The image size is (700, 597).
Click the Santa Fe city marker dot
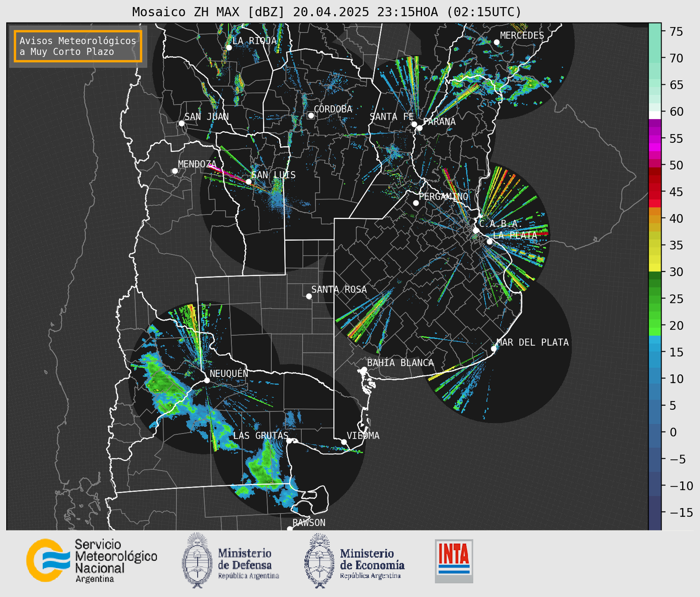click(414, 124)
